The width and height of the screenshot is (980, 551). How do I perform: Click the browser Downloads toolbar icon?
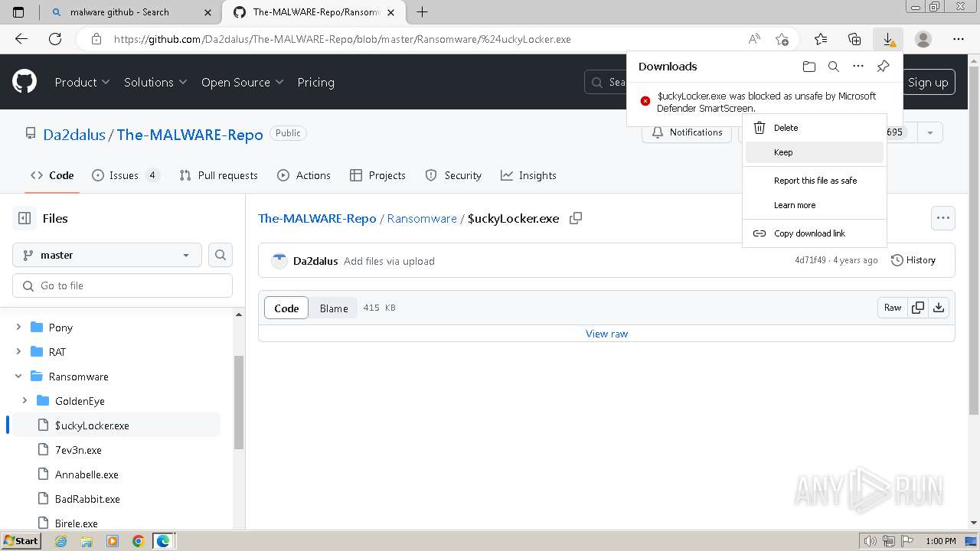[888, 39]
